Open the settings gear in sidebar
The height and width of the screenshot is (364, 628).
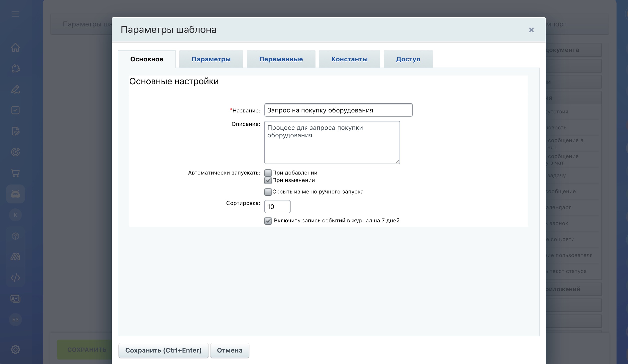tap(15, 350)
